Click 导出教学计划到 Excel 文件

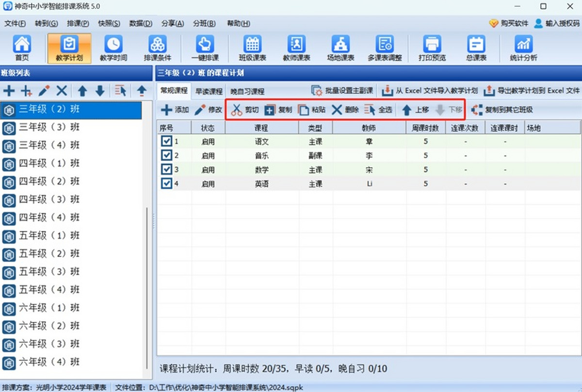click(532, 91)
